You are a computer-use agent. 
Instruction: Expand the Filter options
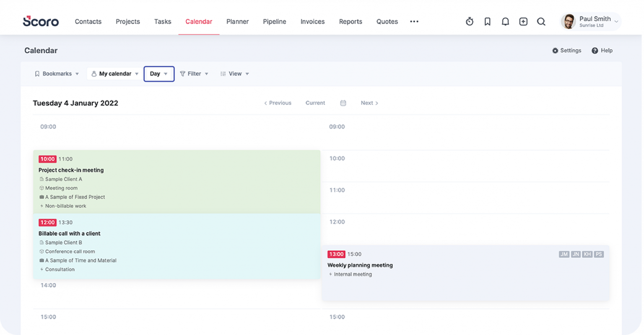tap(194, 74)
